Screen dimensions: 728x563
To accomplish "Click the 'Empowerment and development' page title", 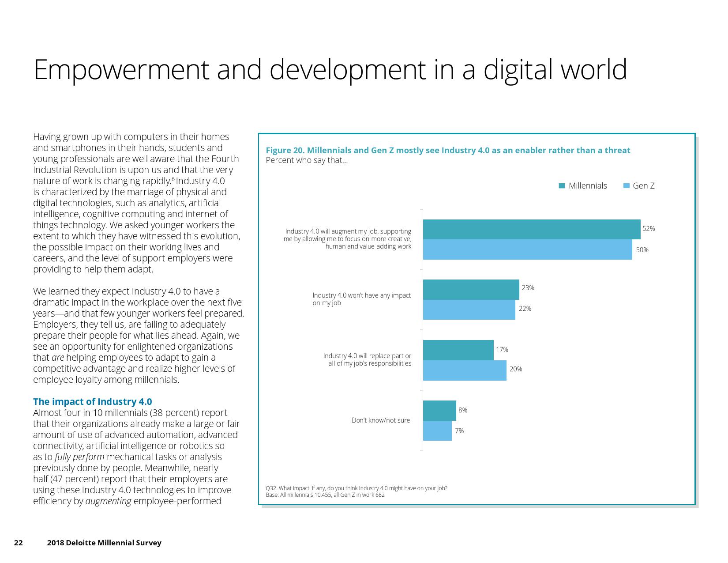I will point(330,70).
